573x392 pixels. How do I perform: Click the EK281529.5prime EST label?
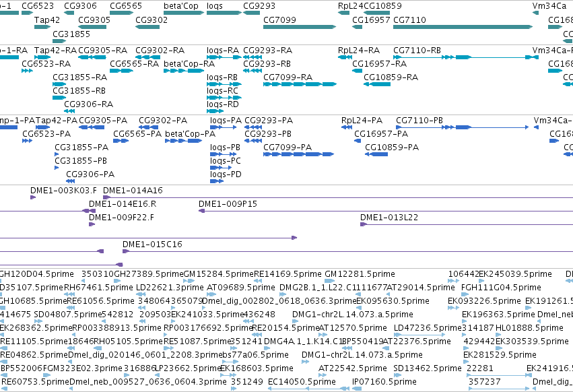coord(500,355)
